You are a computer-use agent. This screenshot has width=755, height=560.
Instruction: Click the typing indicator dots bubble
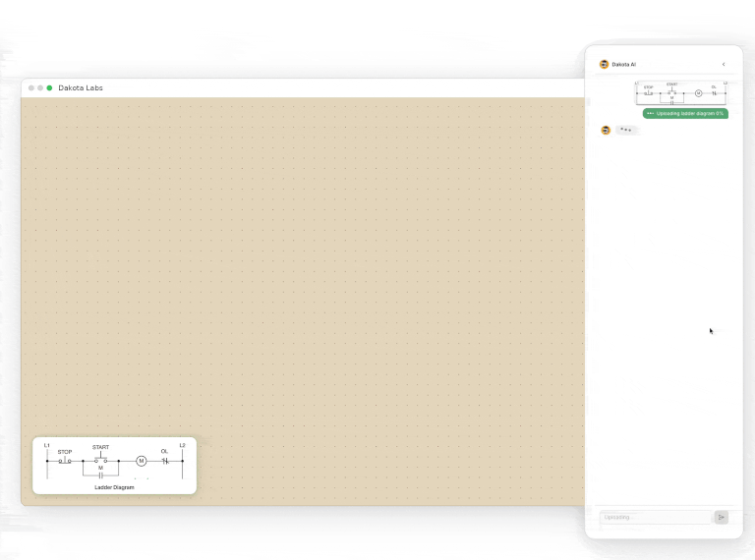pos(625,130)
